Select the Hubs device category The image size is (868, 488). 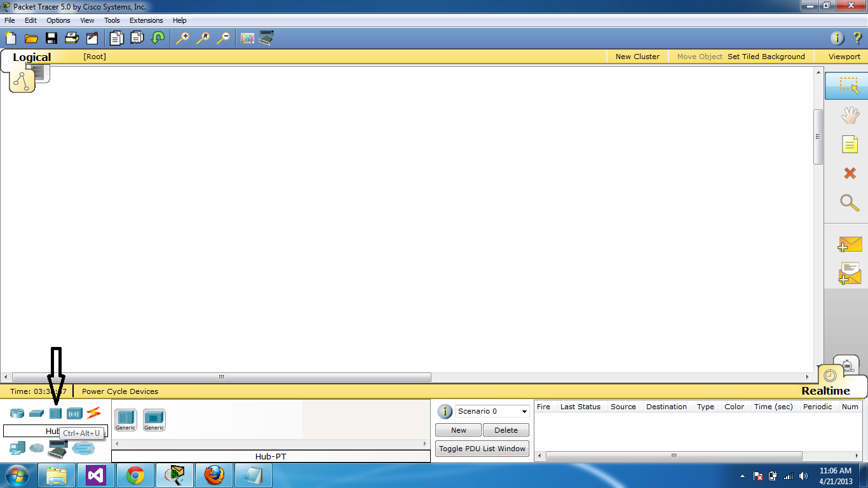point(55,412)
